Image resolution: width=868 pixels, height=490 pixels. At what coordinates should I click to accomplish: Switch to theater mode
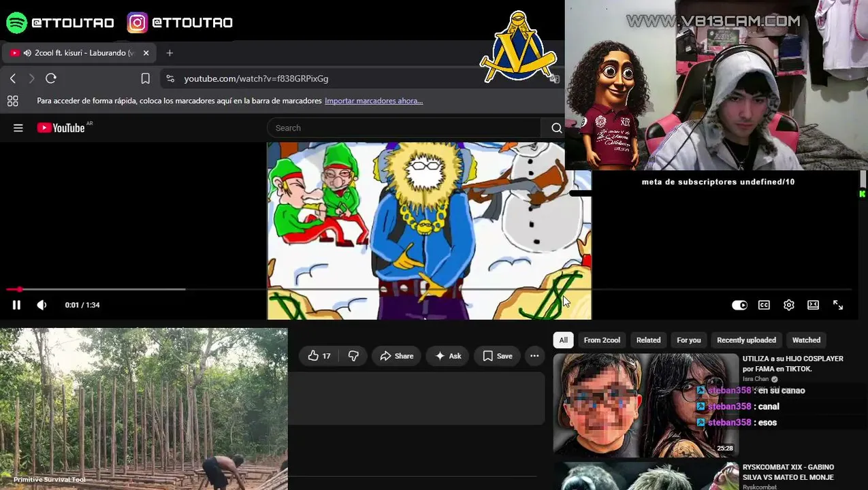point(813,305)
